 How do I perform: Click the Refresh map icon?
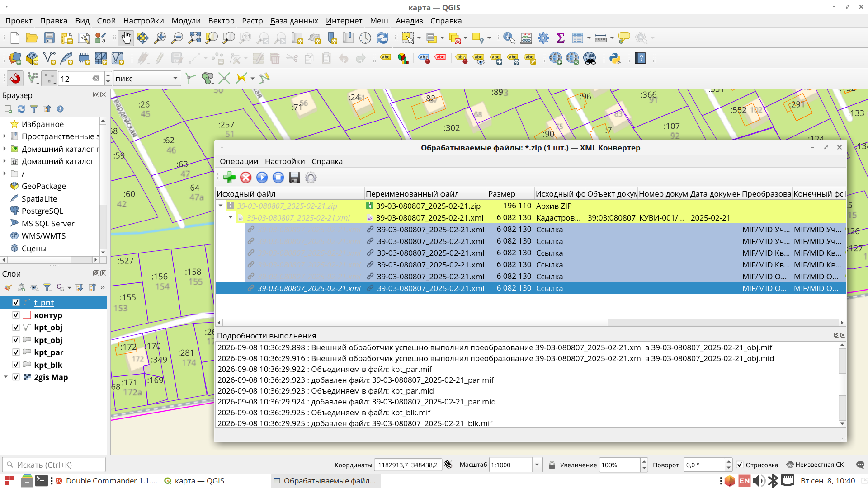point(382,38)
